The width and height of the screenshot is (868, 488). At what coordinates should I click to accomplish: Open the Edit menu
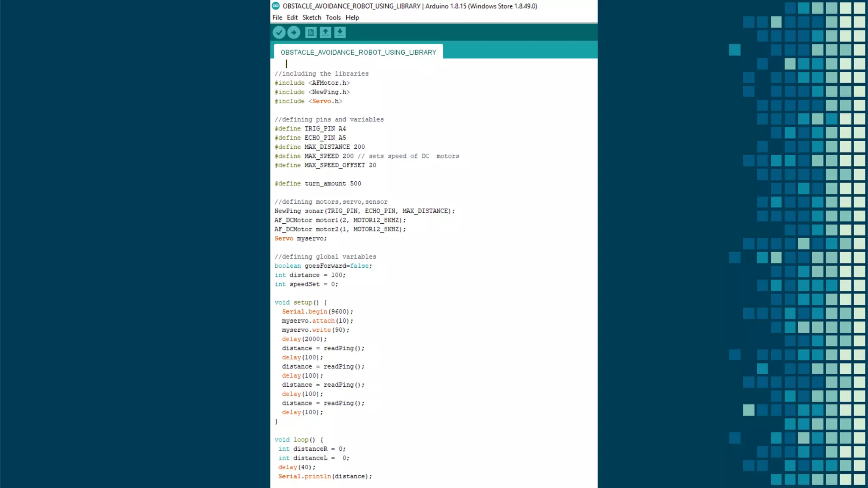292,17
